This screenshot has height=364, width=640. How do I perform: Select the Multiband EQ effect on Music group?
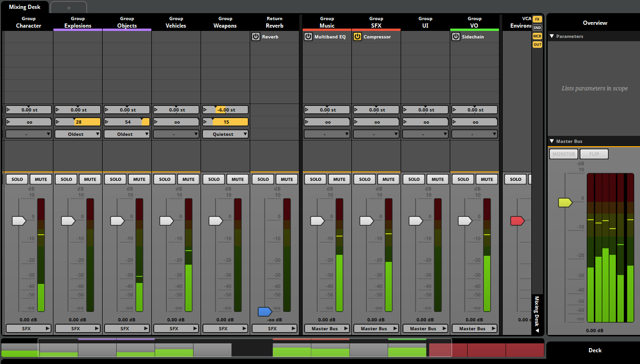[x=330, y=37]
